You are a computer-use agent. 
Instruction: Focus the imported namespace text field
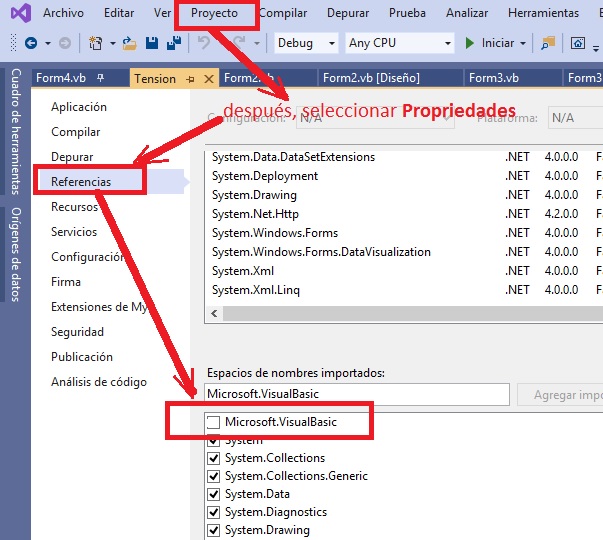[x=357, y=394]
